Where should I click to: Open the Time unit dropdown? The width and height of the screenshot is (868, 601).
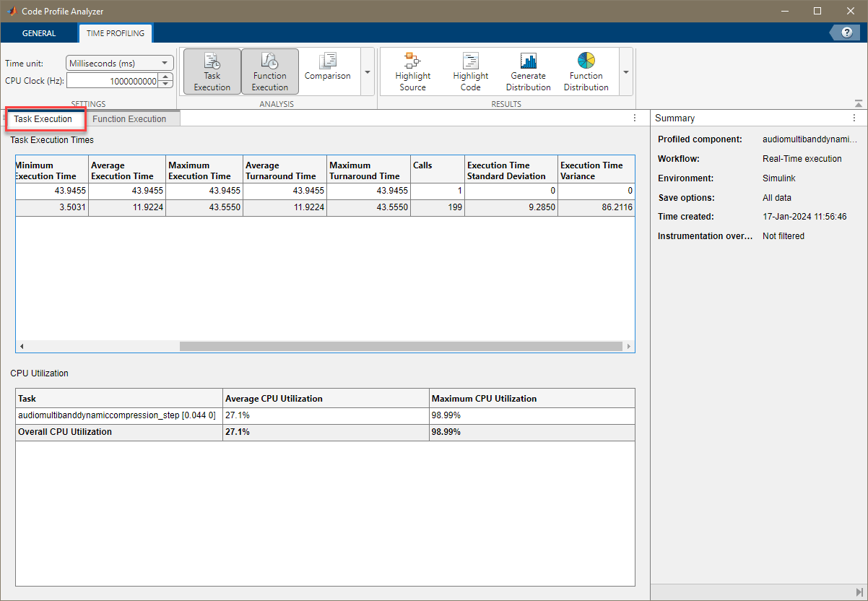[120, 64]
